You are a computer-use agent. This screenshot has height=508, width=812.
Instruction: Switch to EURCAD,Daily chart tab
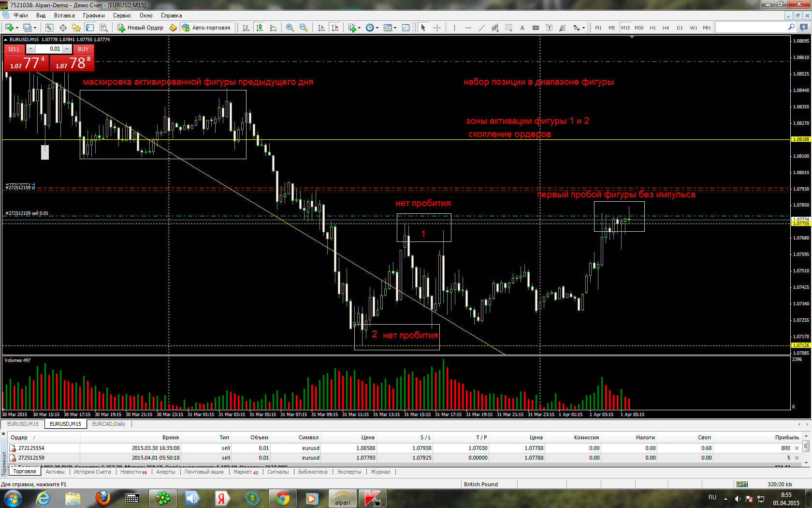109,424
